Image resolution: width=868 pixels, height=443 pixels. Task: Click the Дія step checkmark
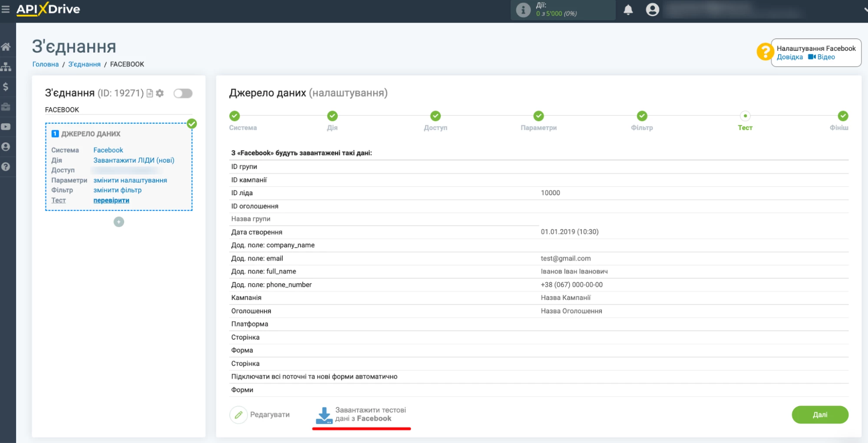(332, 116)
